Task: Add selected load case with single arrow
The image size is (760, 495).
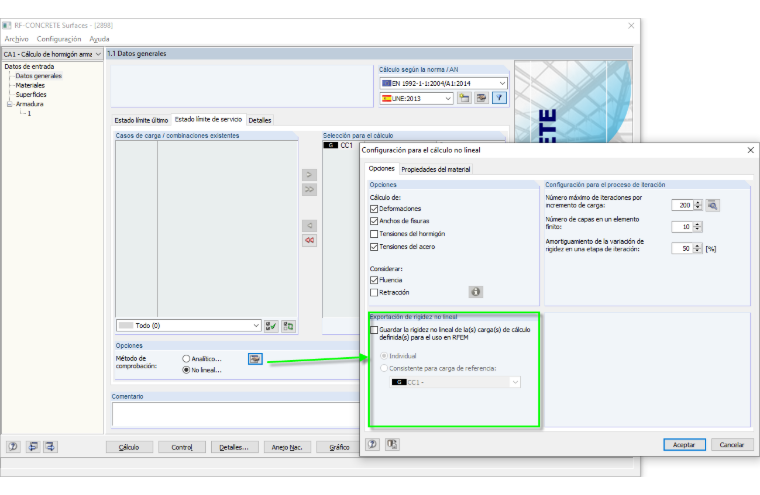Action: 309,175
